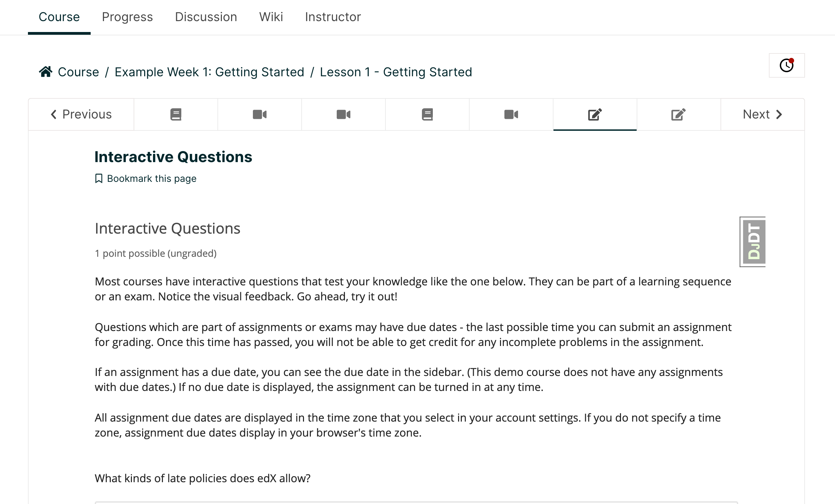Open the first video unit icon

coord(260,114)
